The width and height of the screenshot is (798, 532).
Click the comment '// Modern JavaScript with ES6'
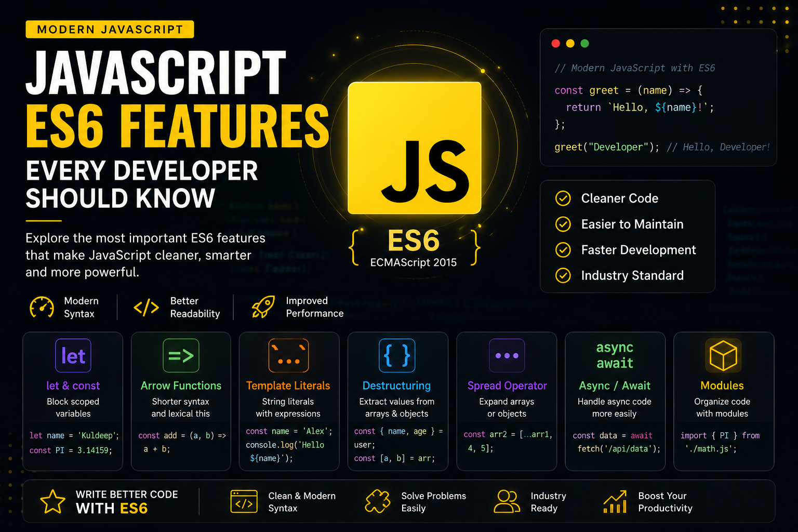click(635, 68)
